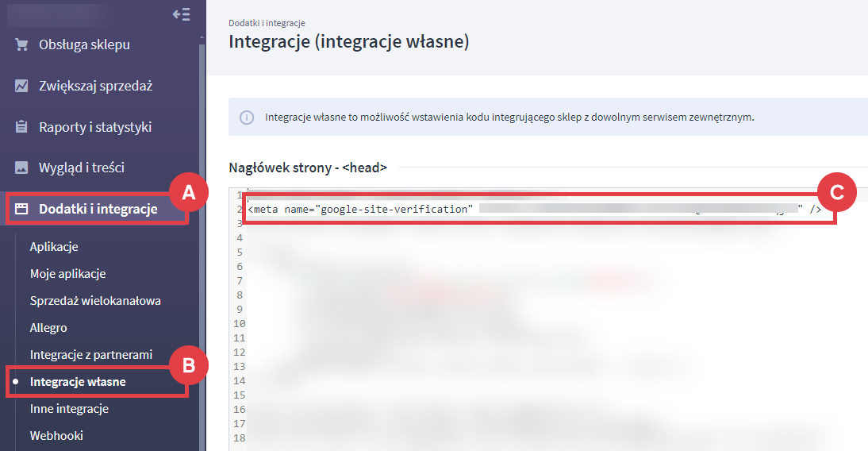Screen dimensions: 868x451
Task: Click the window icon beside Dodatki i integracje
Action: [21, 209]
